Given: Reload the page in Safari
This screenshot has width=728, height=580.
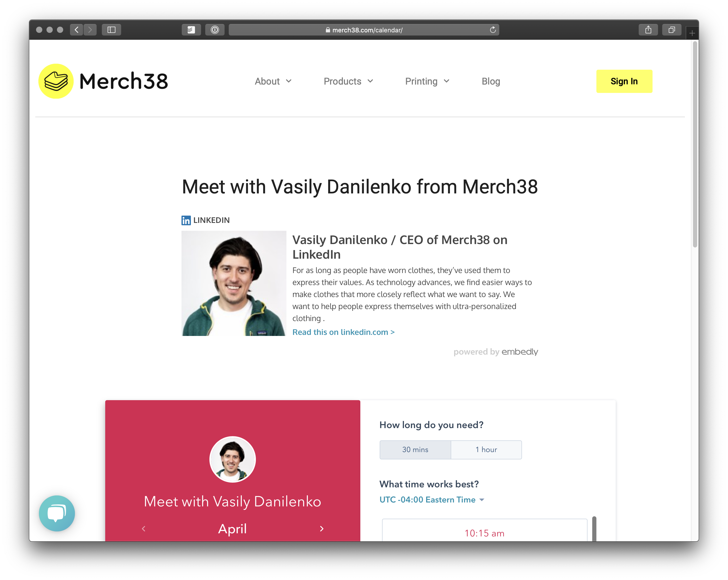Looking at the screenshot, I should tap(493, 30).
